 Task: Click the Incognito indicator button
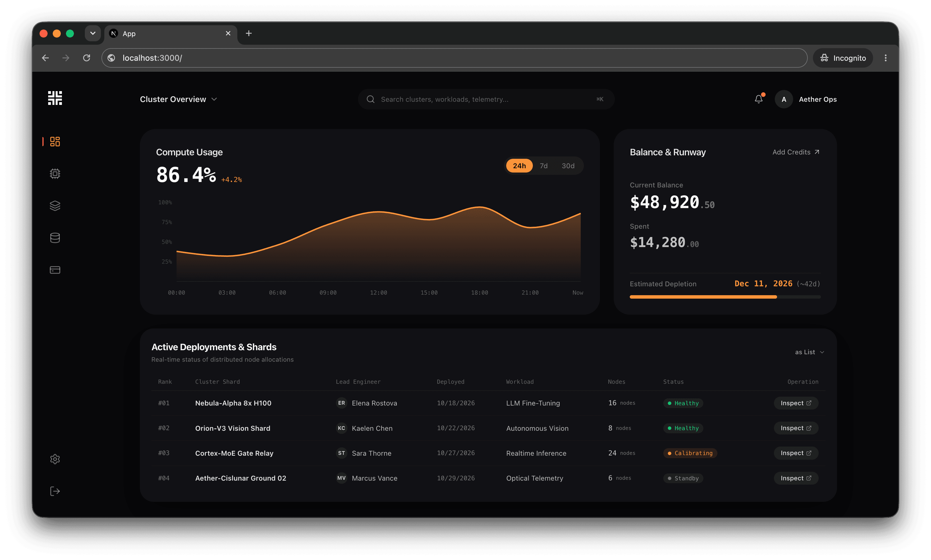(x=843, y=58)
